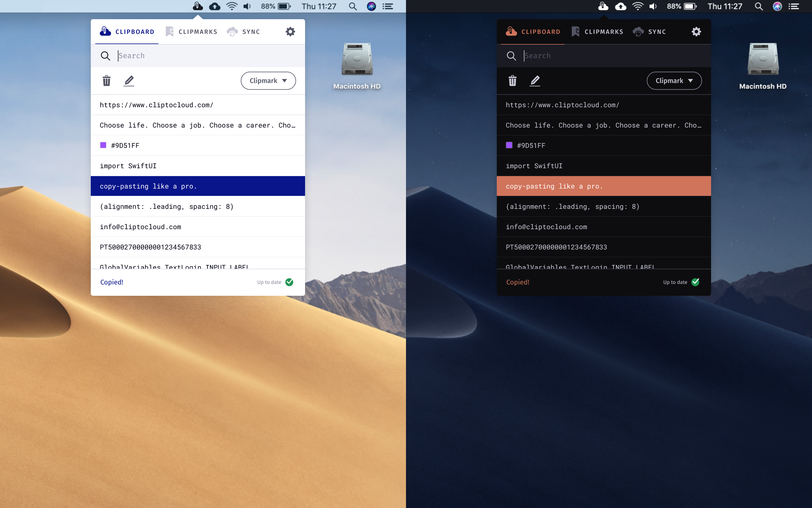
Task: Select highlighted 'copy-pasting like a pro.' in dark panel
Action: (x=604, y=186)
